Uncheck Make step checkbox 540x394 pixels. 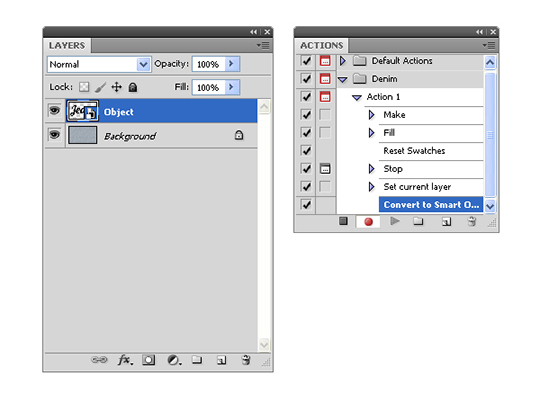(x=306, y=115)
